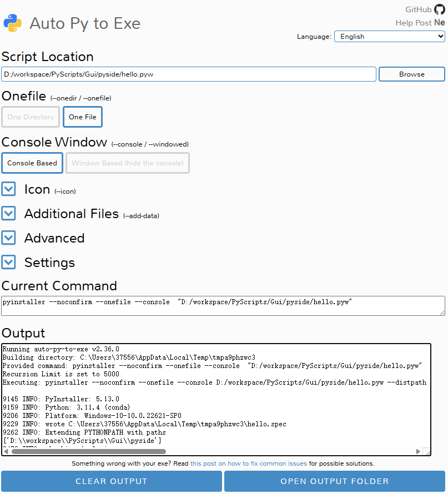This screenshot has width=448, height=494.
Task: Click the 'Extending PYTHONPATH with paths' line
Action: 84,432
